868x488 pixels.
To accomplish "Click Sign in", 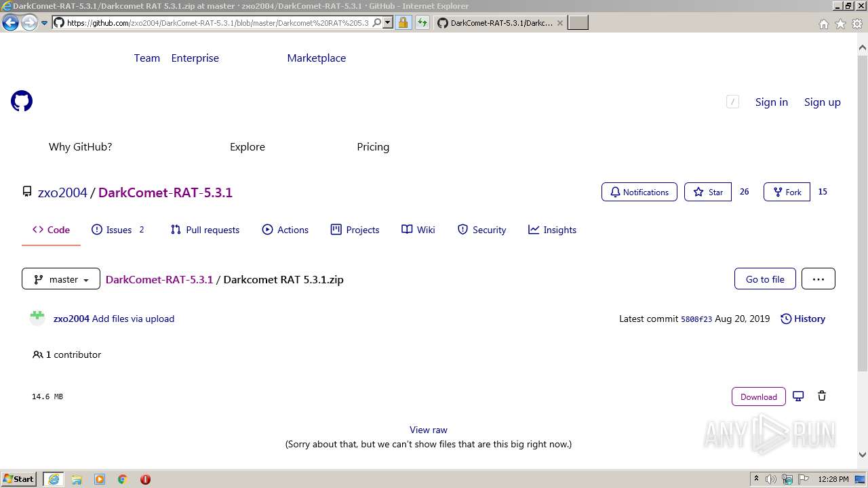I will pyautogui.click(x=772, y=102).
